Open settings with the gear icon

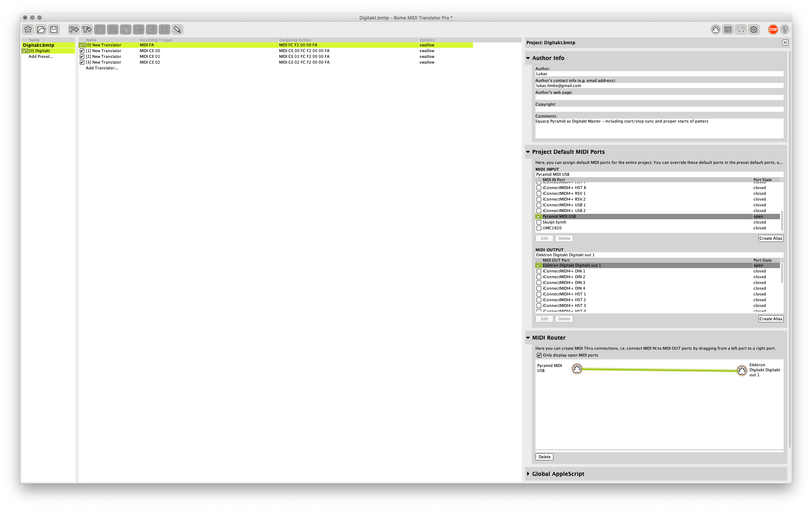pos(754,29)
